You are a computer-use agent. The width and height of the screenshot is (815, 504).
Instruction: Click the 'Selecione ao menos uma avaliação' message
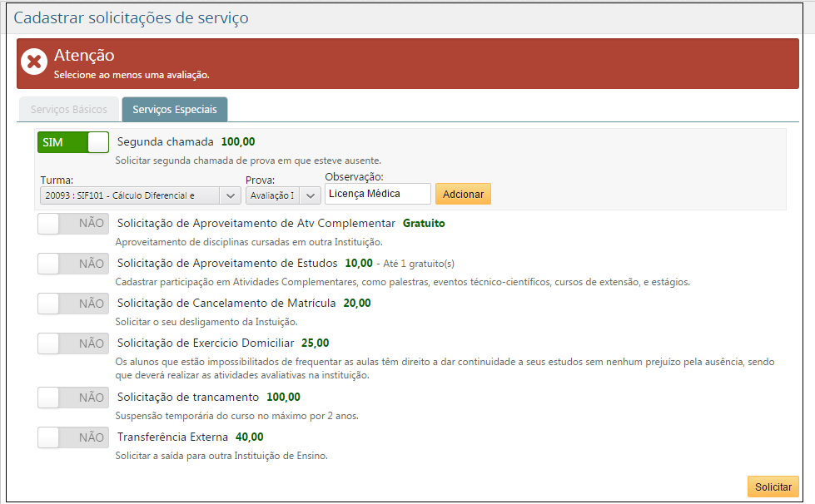coord(132,75)
